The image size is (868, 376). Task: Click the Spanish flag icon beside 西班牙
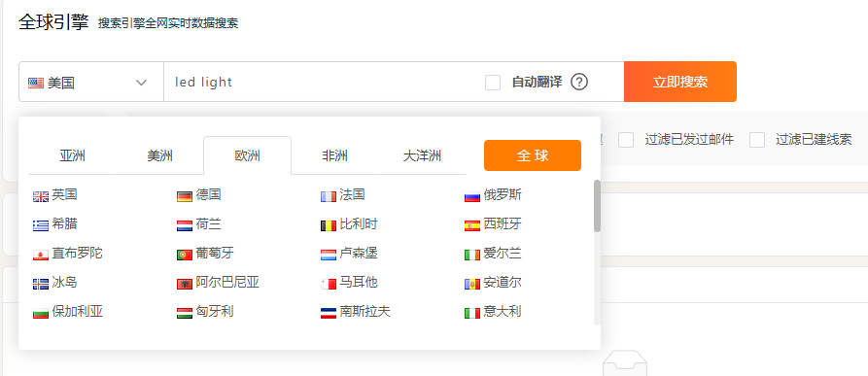pos(472,225)
